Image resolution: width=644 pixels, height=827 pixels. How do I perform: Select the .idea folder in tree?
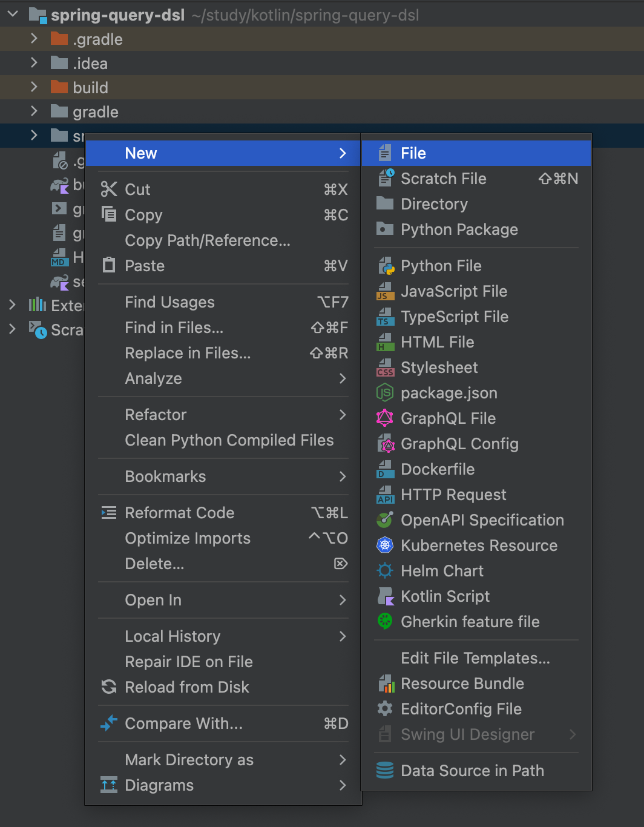tap(90, 64)
